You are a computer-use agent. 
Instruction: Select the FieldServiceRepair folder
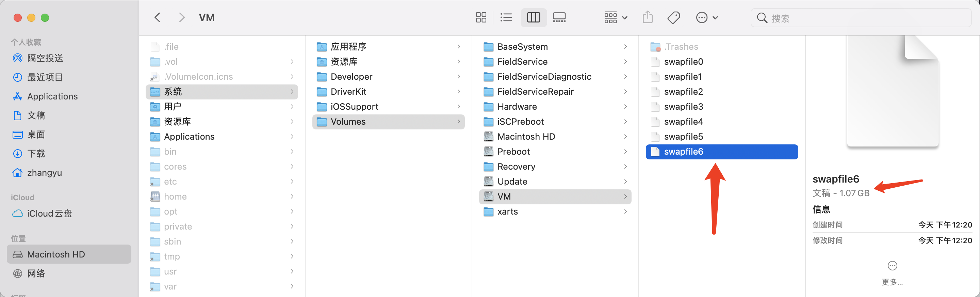click(555, 92)
